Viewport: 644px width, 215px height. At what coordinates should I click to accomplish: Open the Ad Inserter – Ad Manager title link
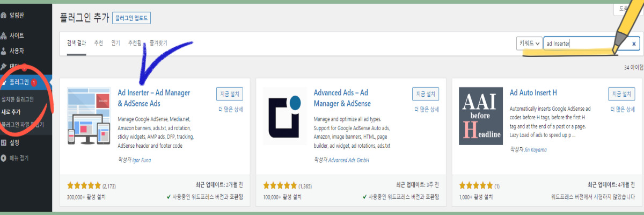[154, 98]
